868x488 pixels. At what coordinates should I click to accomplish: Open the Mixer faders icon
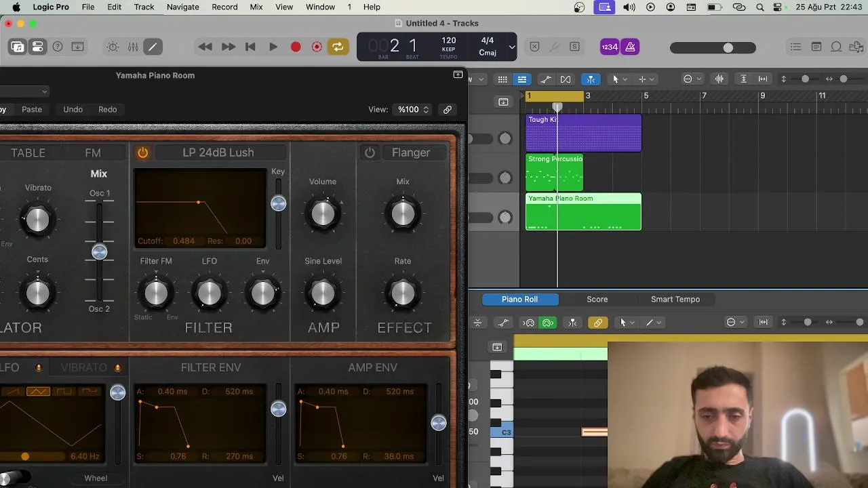point(133,47)
